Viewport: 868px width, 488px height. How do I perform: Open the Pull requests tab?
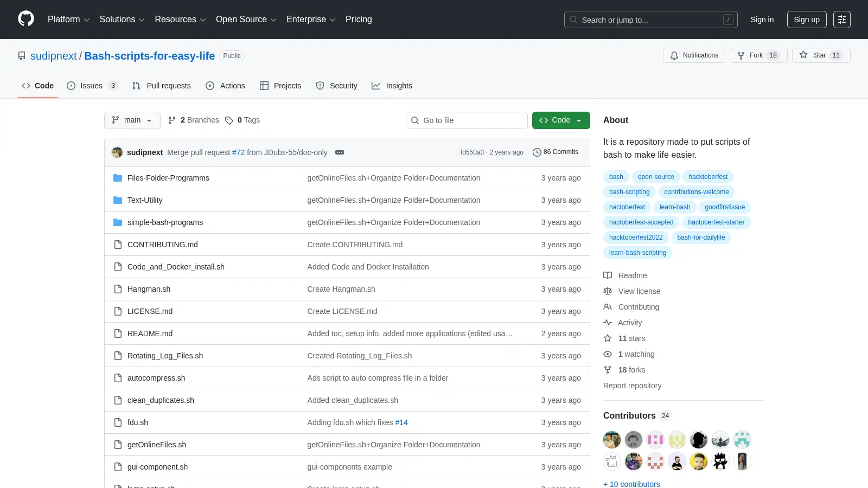[x=162, y=86]
